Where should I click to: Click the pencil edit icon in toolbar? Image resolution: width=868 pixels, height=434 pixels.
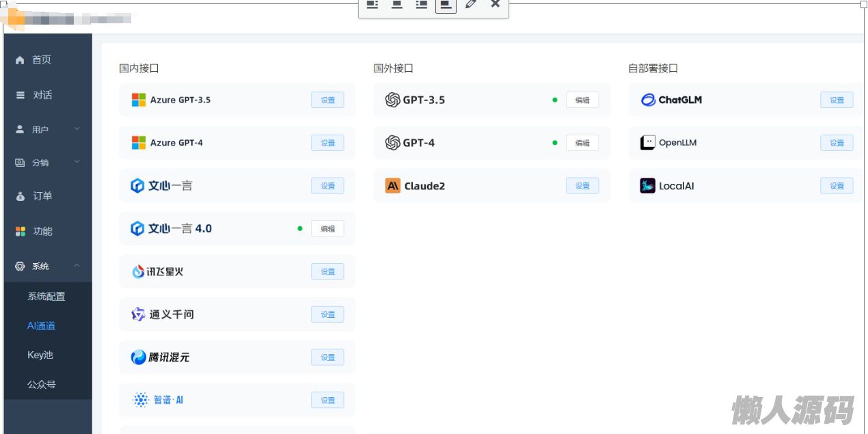(470, 4)
